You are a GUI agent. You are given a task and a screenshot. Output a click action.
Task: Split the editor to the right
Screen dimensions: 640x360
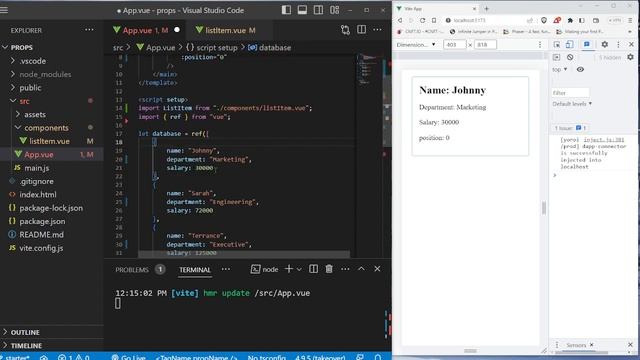click(x=361, y=30)
